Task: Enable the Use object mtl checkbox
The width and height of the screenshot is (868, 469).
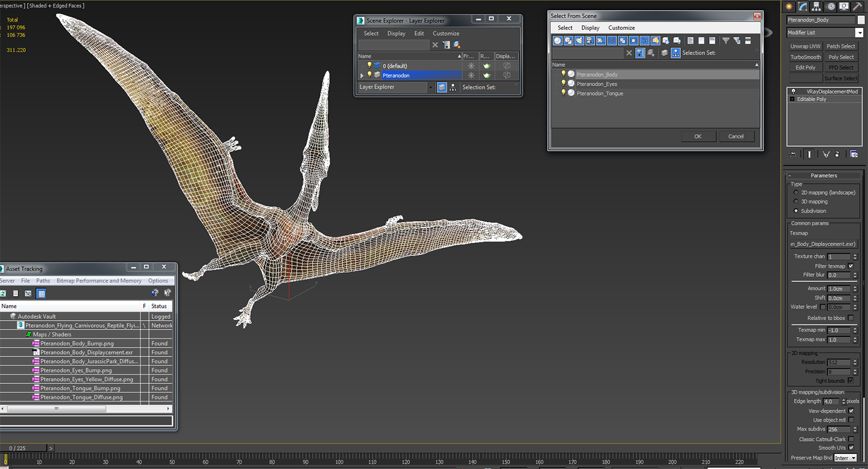Action: tap(851, 420)
